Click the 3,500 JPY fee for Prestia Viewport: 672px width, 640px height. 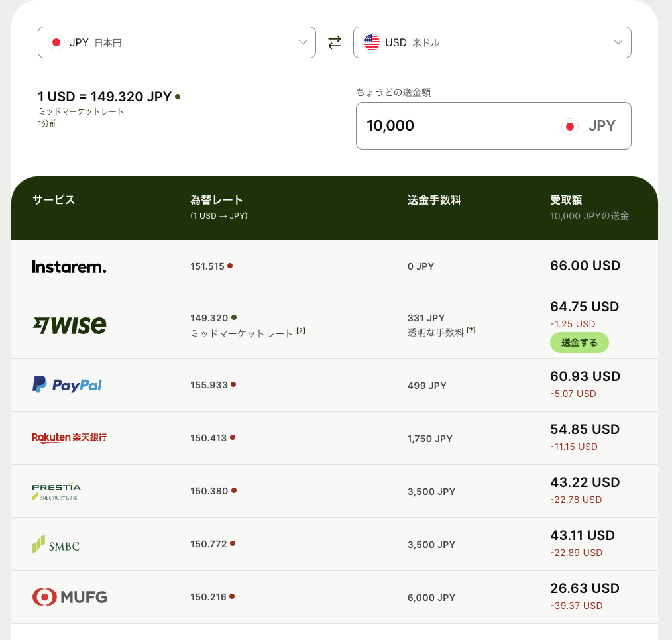431,492
